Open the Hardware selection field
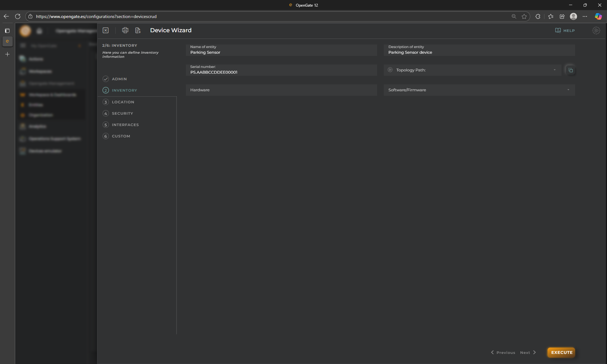This screenshot has height=364, width=607. [x=281, y=90]
